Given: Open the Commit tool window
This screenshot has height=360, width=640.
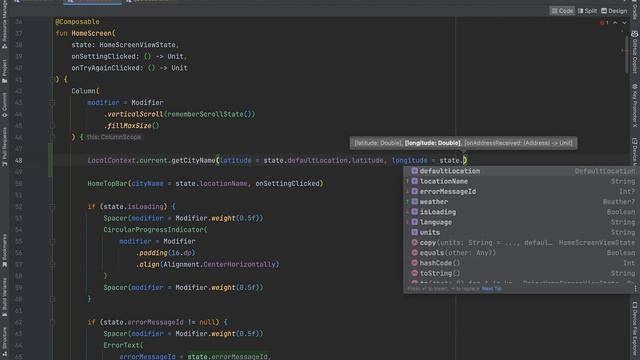Looking at the screenshot, I should pos(4,105).
